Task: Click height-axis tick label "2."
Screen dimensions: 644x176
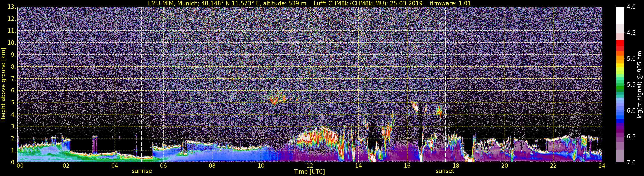Action: tap(13, 139)
